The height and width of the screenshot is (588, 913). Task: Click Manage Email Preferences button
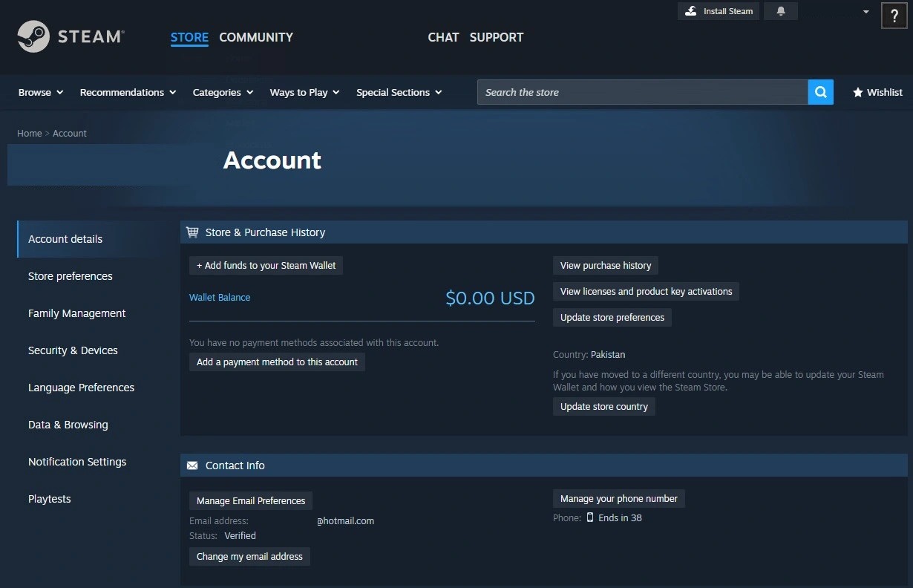click(x=251, y=500)
